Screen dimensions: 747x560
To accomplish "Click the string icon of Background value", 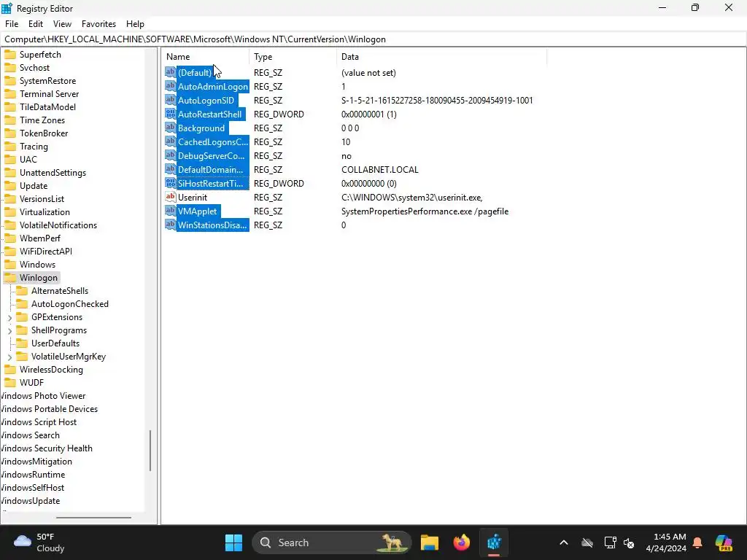I will click(x=170, y=128).
